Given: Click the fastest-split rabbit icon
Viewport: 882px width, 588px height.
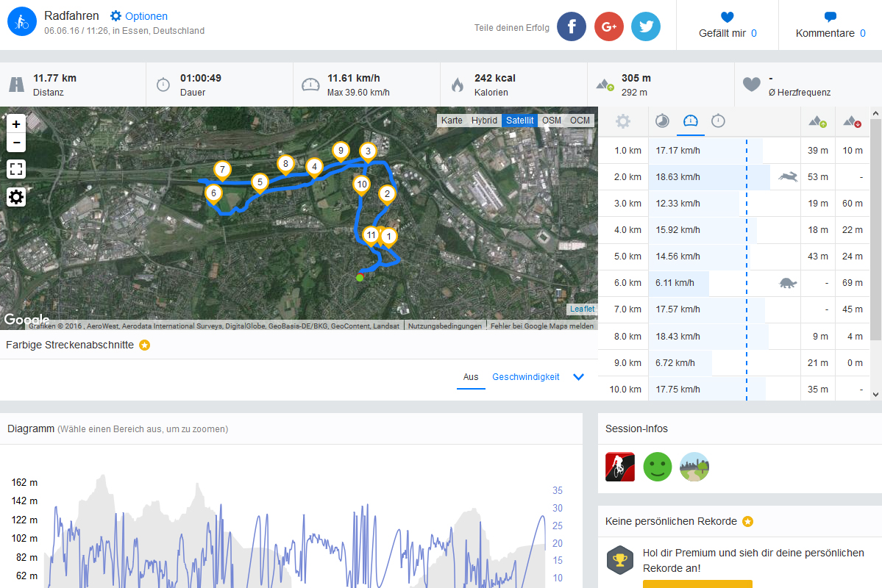Looking at the screenshot, I should pos(788,177).
